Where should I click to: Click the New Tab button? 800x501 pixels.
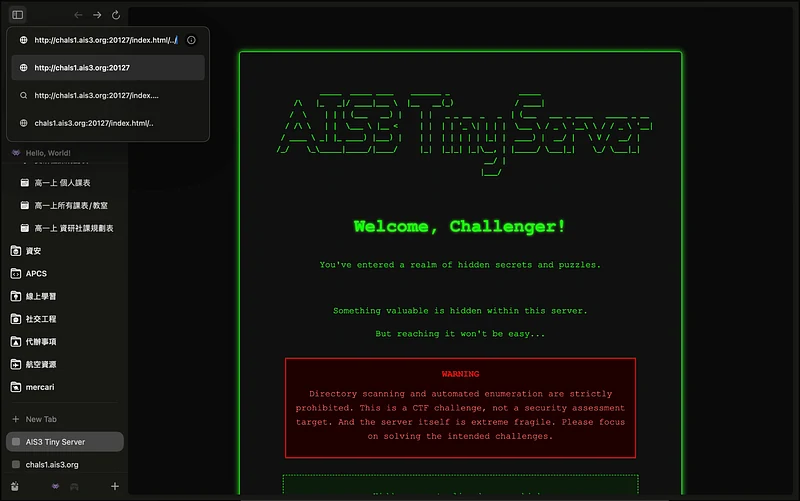coord(41,419)
